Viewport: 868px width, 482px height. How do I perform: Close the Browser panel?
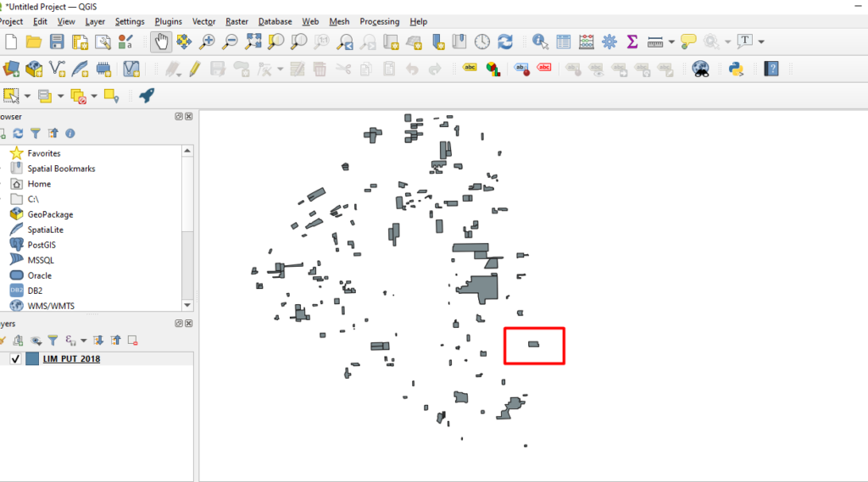tap(189, 117)
